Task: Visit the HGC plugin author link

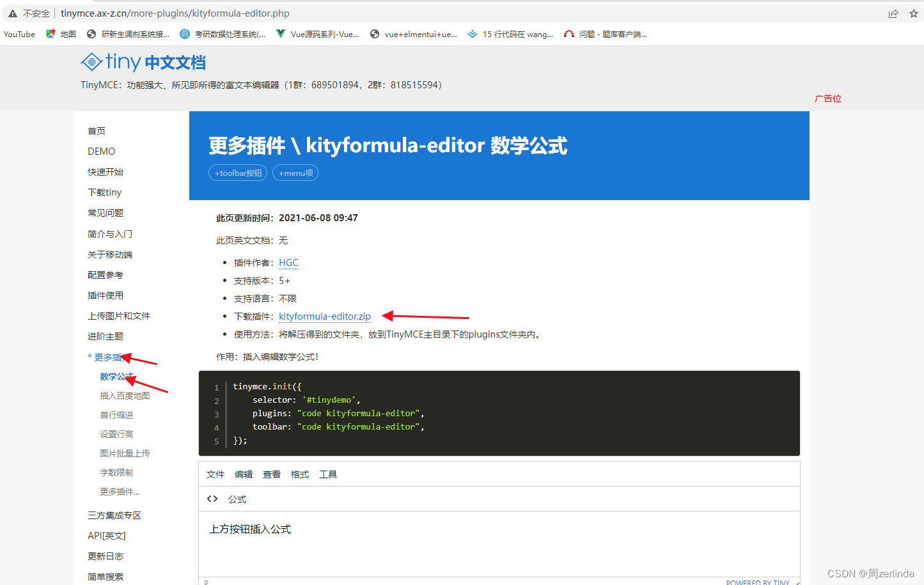Action: [288, 262]
